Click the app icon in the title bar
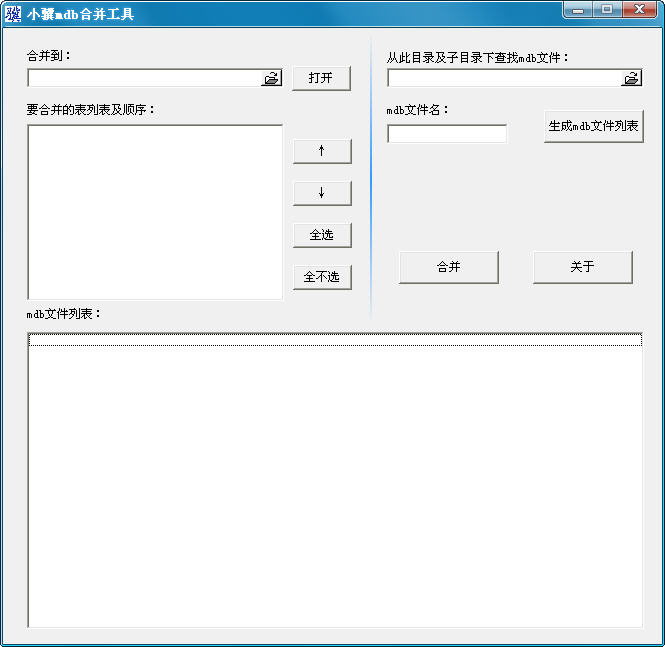665x647 pixels. pyautogui.click(x=13, y=14)
